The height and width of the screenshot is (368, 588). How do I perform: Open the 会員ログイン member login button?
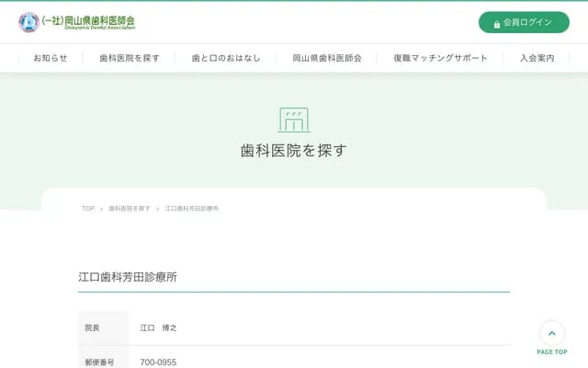(x=524, y=22)
